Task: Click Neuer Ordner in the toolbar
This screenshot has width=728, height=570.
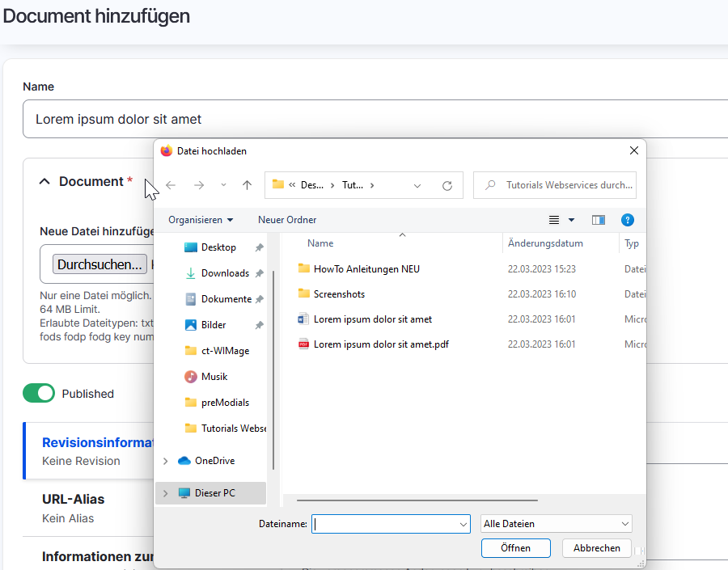Action: pyautogui.click(x=287, y=220)
